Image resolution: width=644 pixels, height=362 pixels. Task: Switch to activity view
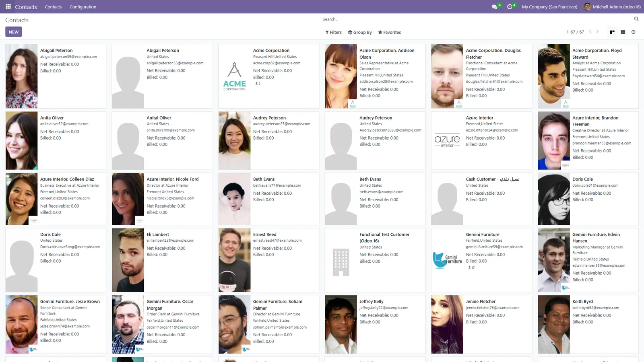tap(634, 32)
